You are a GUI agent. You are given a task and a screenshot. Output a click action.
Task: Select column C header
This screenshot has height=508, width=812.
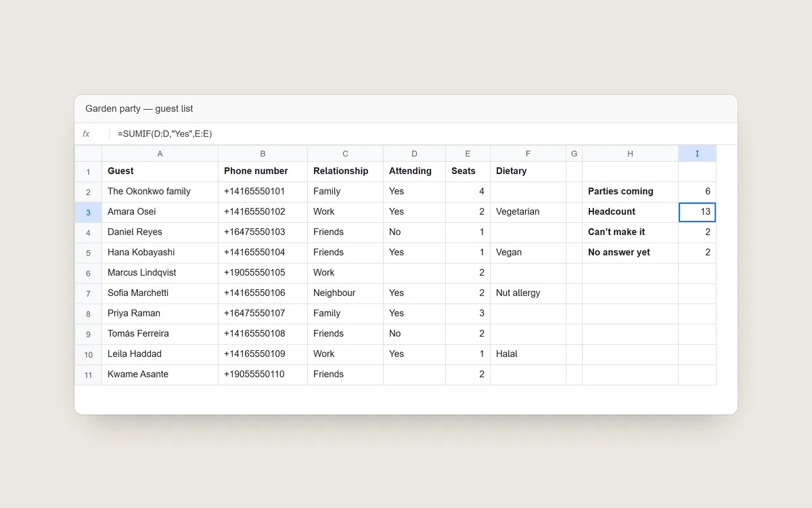[x=345, y=154]
